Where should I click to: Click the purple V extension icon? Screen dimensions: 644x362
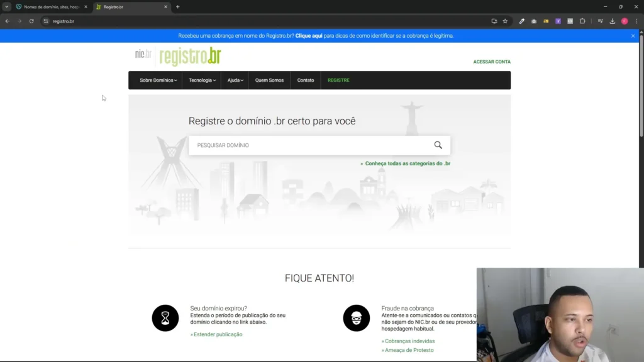click(x=558, y=21)
